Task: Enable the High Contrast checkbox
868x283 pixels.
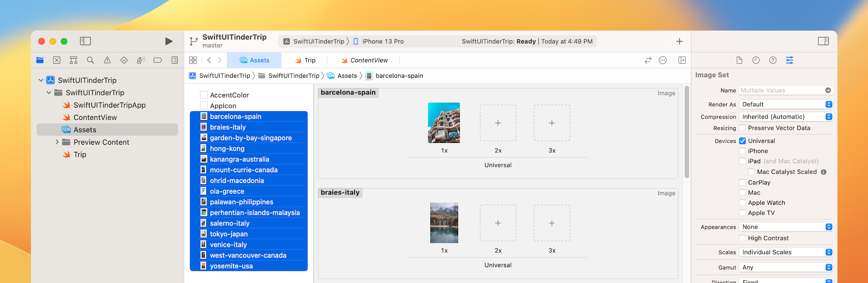Action: point(742,238)
